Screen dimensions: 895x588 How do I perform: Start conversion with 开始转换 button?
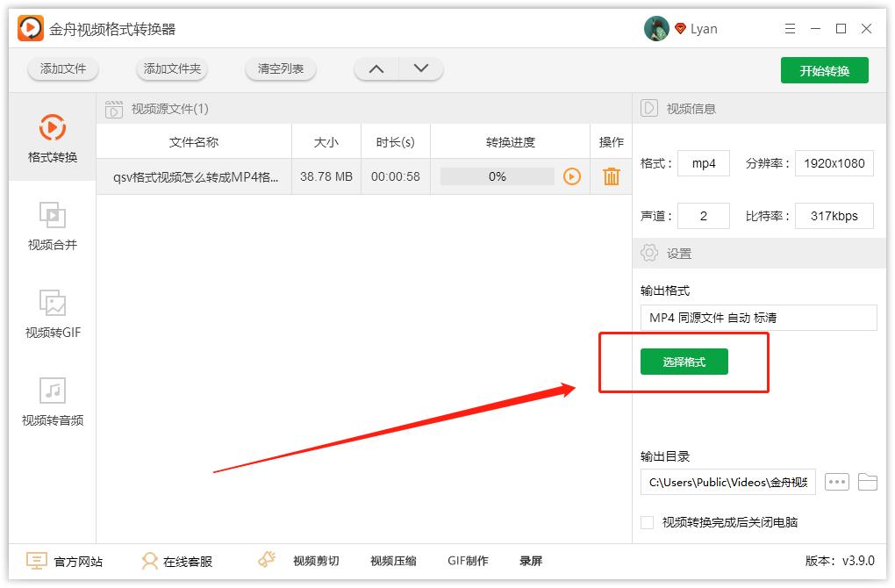click(x=824, y=68)
